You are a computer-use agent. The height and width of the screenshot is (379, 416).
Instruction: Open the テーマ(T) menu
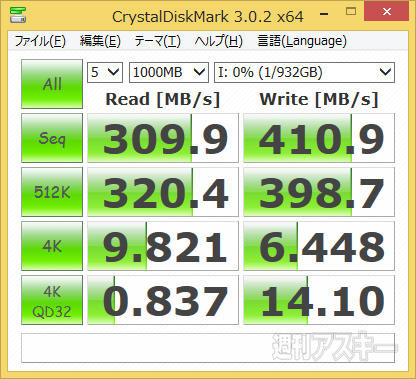[157, 41]
